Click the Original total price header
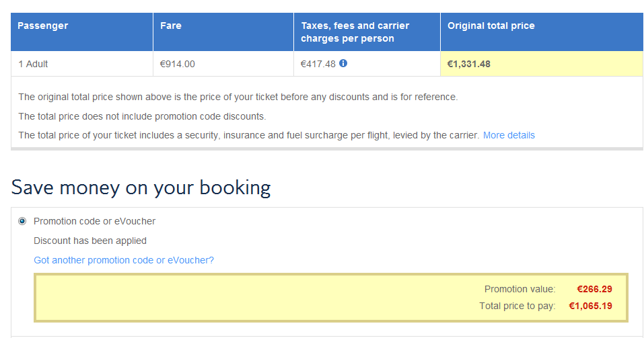Screen dimensions: 644x338 tap(491, 26)
